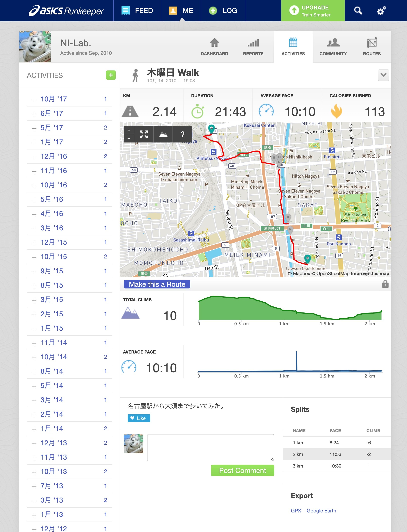Open map help question mark
The height and width of the screenshot is (532, 407).
click(182, 134)
